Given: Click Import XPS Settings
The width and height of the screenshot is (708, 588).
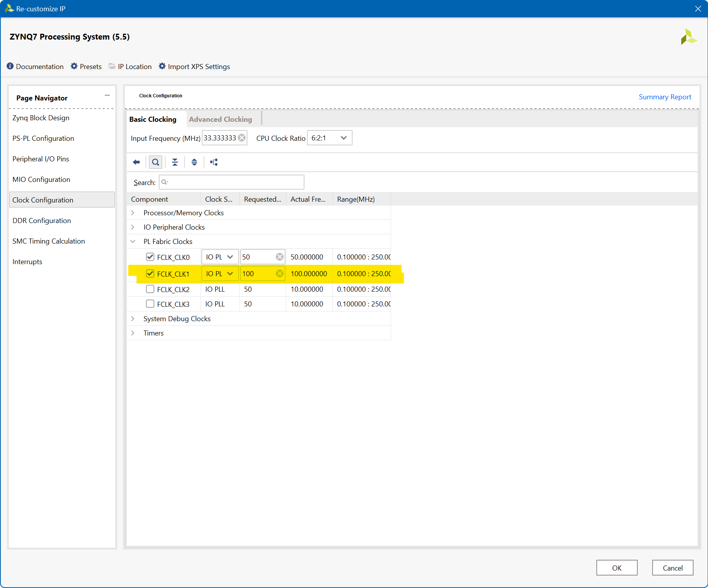Looking at the screenshot, I should tap(194, 66).
